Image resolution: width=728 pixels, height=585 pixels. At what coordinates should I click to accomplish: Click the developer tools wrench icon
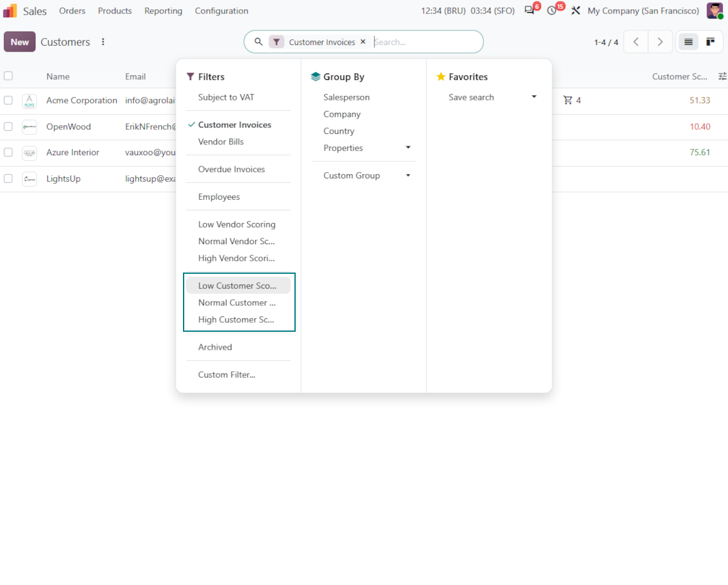click(576, 11)
